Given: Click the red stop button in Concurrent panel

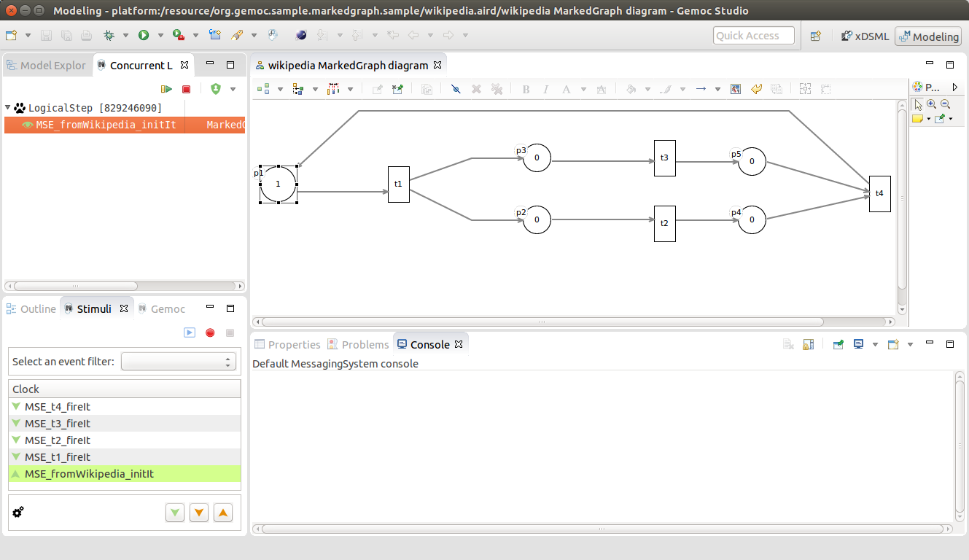Looking at the screenshot, I should tap(186, 89).
